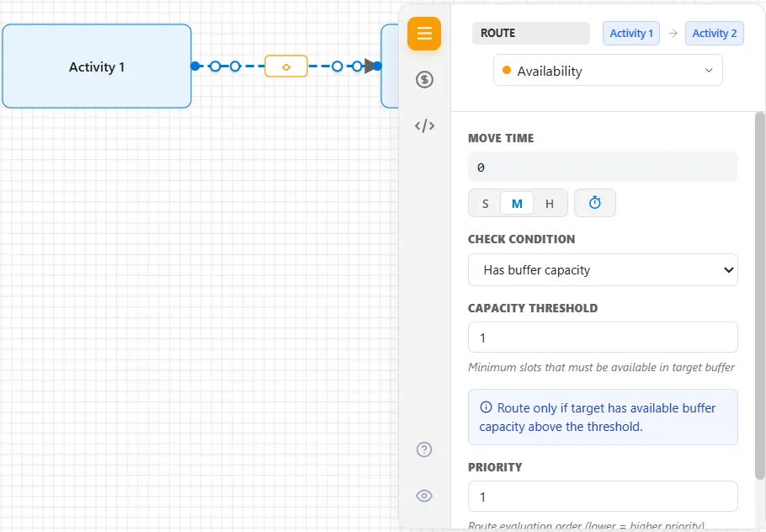766x532 pixels.
Task: Click the info icon in route hint
Action: tap(486, 407)
